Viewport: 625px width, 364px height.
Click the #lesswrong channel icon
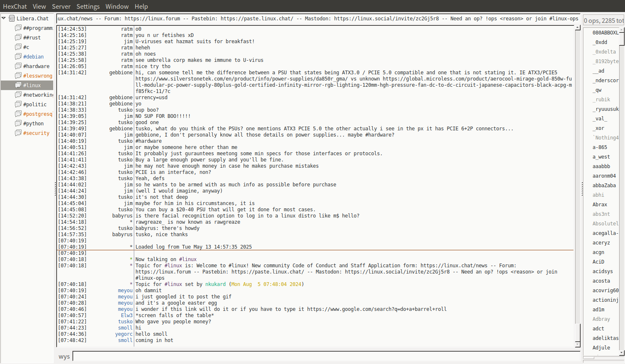18,76
